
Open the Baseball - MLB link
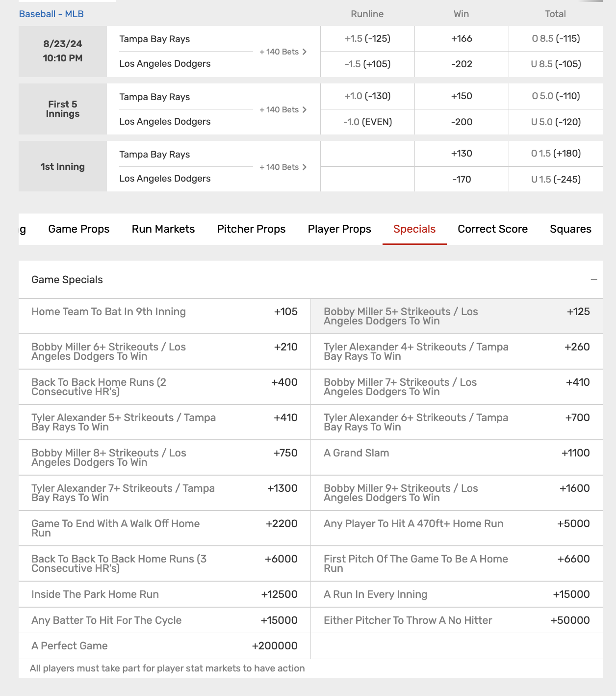pyautogui.click(x=51, y=14)
